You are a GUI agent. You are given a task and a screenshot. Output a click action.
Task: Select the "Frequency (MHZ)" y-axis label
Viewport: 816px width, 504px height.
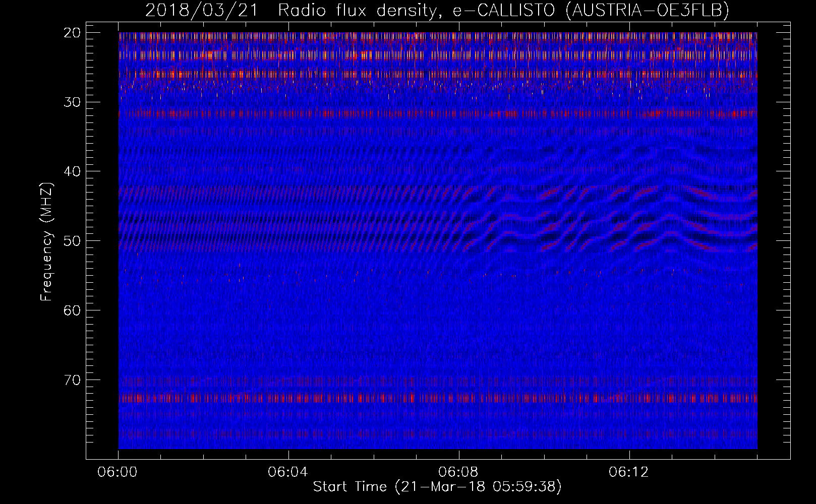click(46, 242)
